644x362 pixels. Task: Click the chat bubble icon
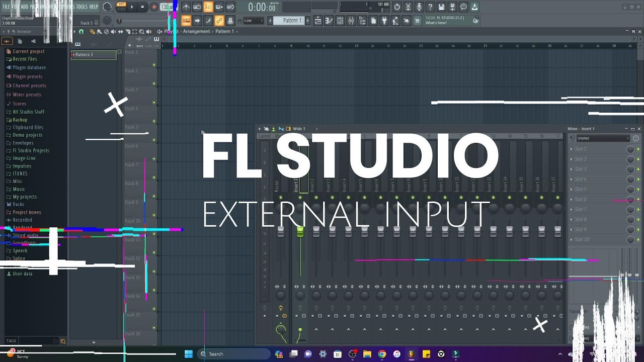coord(463,7)
